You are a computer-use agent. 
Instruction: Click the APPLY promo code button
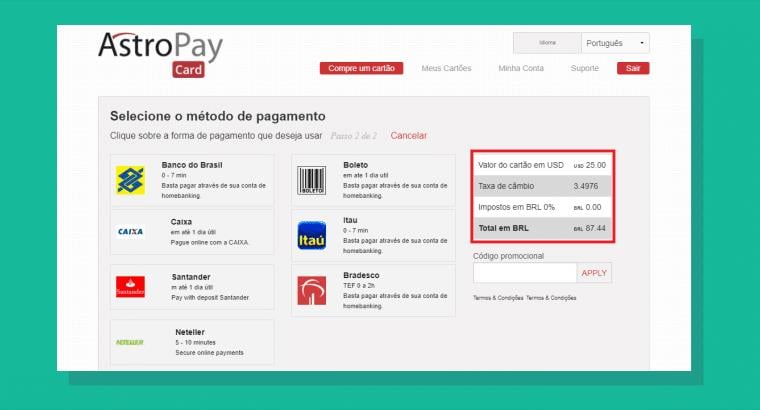pyautogui.click(x=594, y=273)
